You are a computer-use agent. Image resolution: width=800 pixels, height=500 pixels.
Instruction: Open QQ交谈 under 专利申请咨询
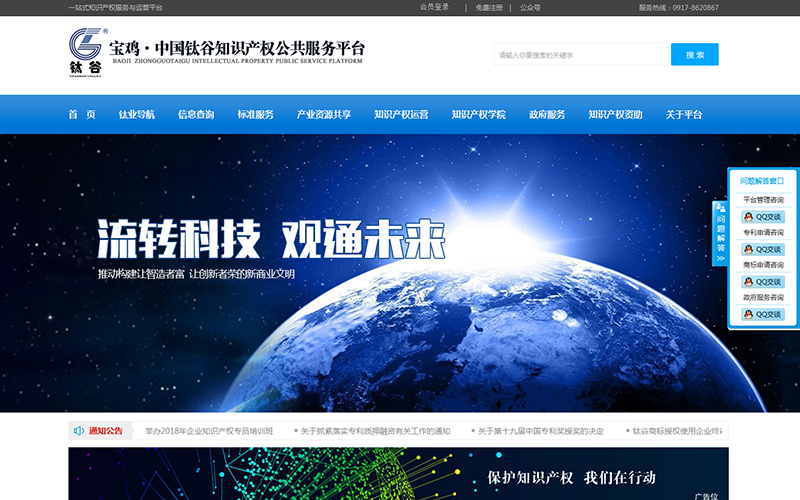[763, 249]
